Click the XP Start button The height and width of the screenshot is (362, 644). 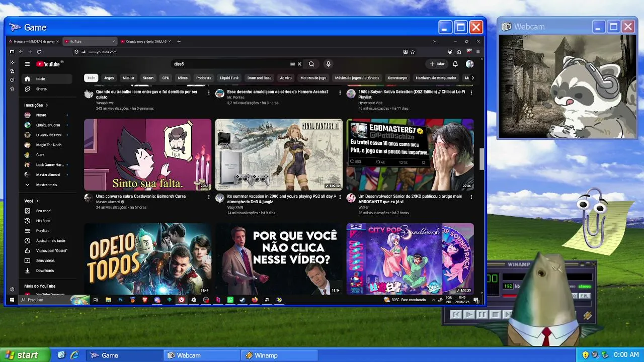click(x=25, y=355)
